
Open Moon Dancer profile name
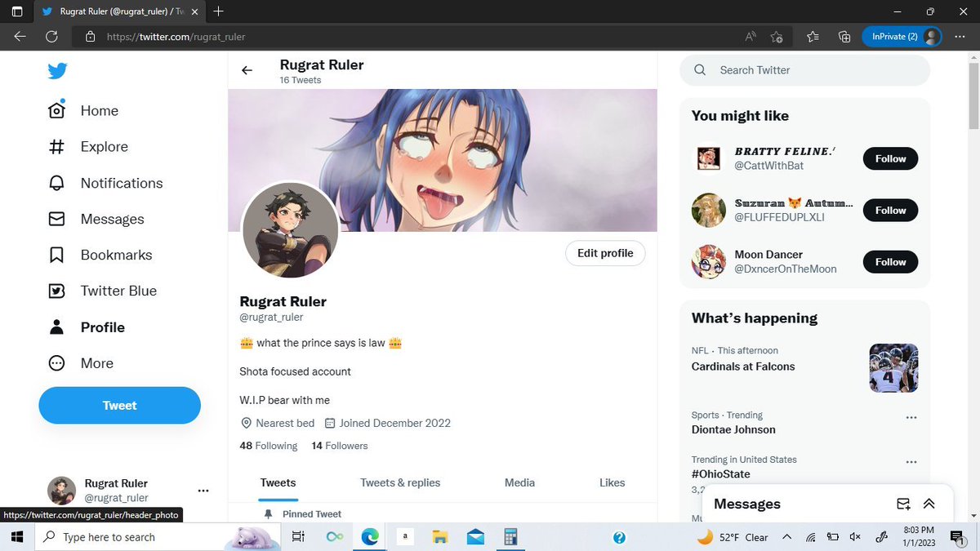(x=768, y=255)
